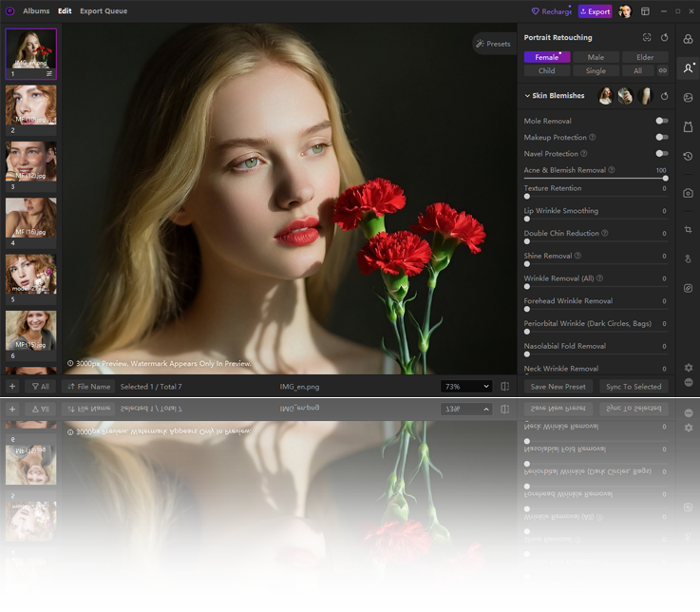Open the settings gear in the sidebar

(689, 368)
